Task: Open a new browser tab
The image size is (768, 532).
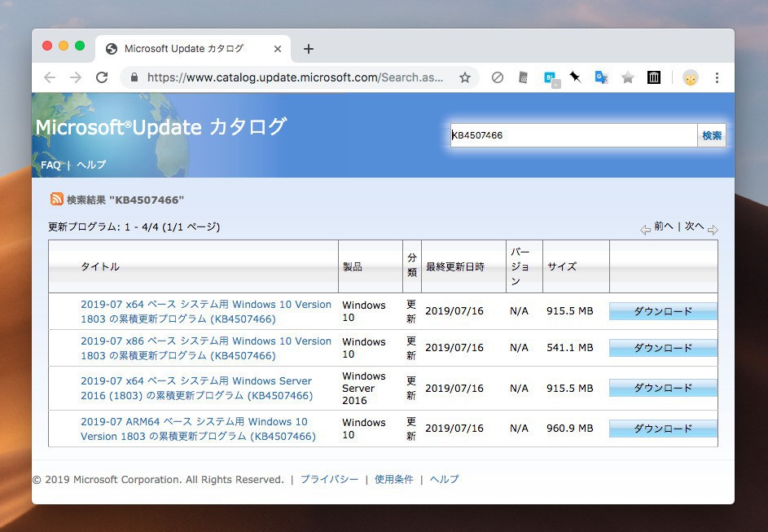Action: 309,49
